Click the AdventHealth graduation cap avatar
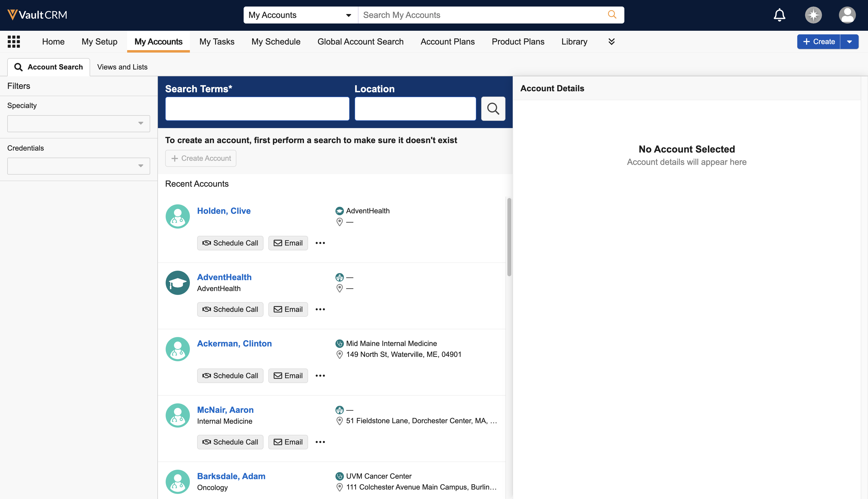 click(178, 283)
